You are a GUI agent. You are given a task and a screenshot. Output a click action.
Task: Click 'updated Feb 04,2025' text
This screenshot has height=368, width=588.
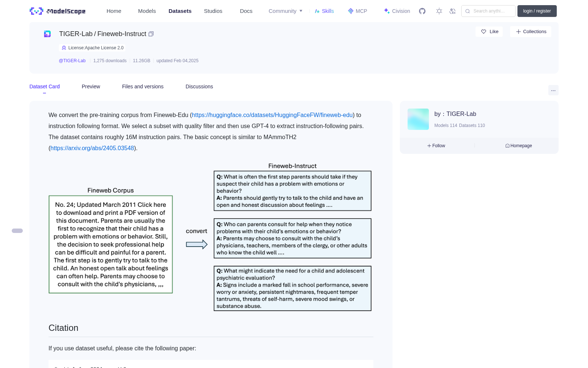(178, 61)
